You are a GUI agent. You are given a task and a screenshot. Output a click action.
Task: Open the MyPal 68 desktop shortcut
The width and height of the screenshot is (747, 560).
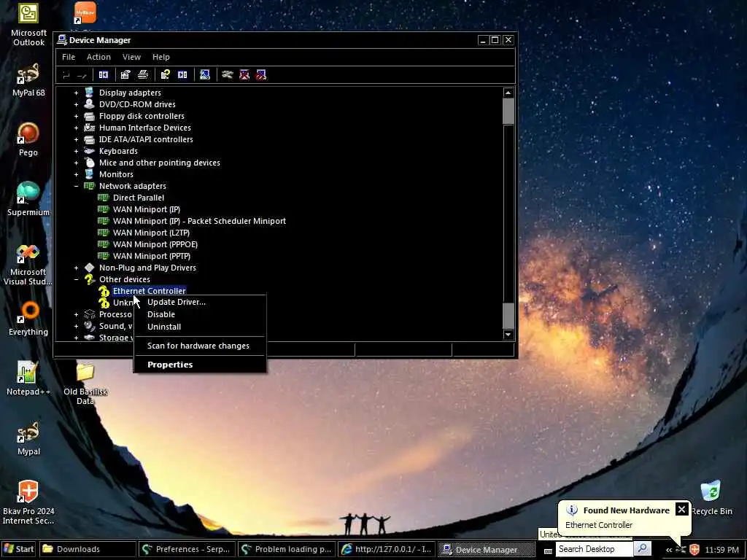tap(28, 80)
